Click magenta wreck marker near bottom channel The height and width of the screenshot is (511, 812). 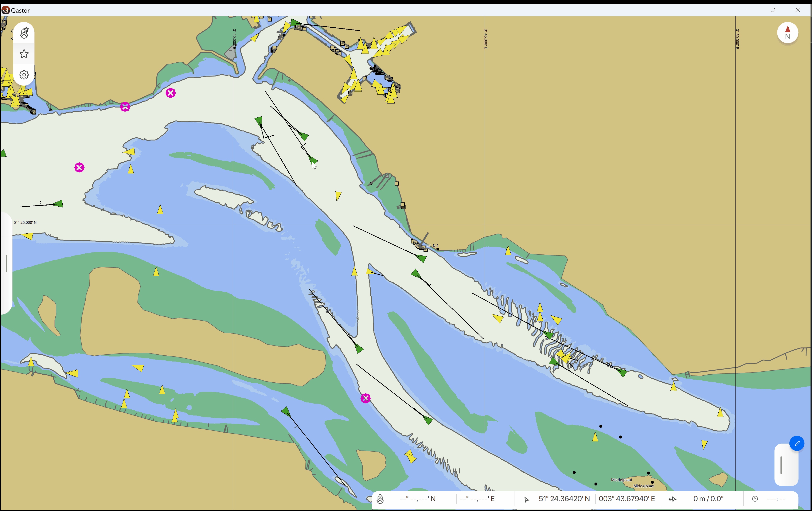click(x=366, y=398)
